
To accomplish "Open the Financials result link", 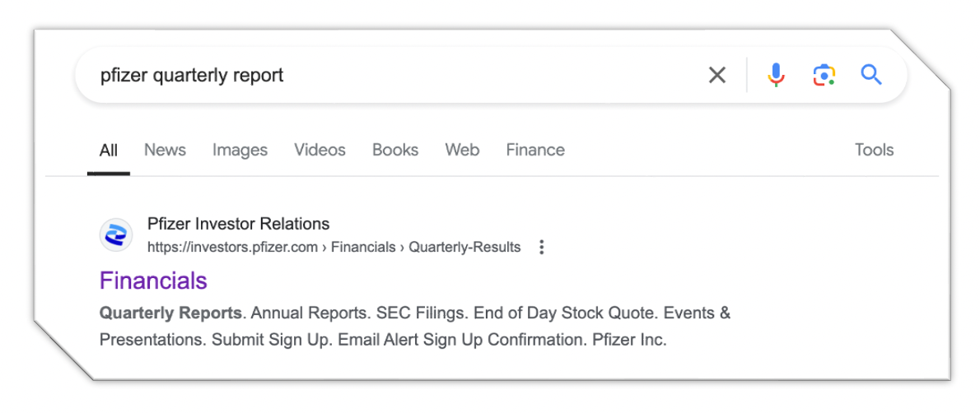I will tap(153, 281).
